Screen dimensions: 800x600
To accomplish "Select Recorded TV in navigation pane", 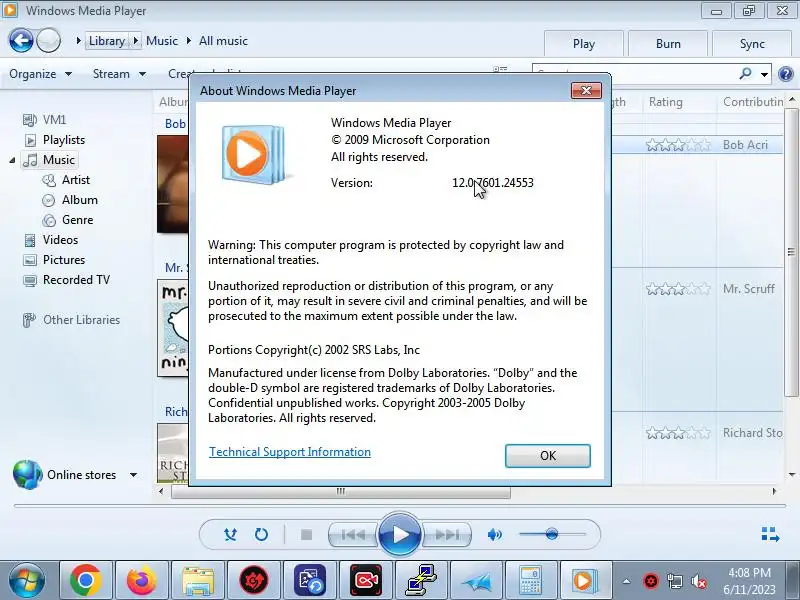I will point(66,280).
